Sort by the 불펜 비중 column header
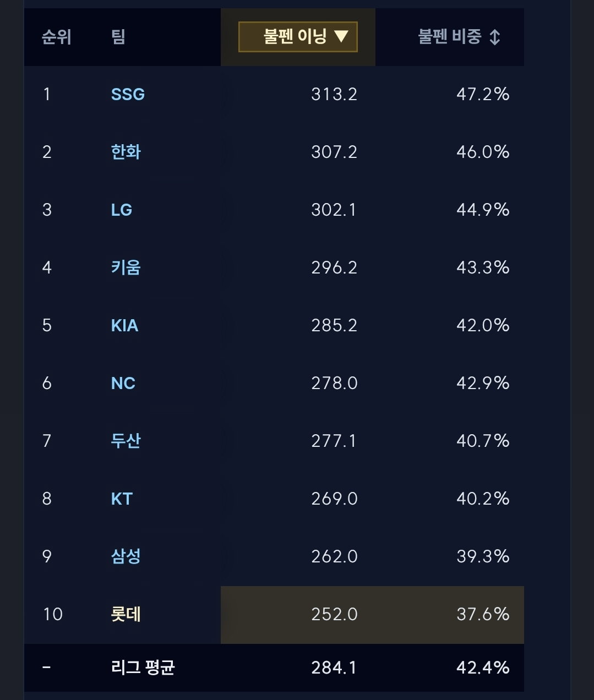This screenshot has height=700, width=594. click(459, 37)
